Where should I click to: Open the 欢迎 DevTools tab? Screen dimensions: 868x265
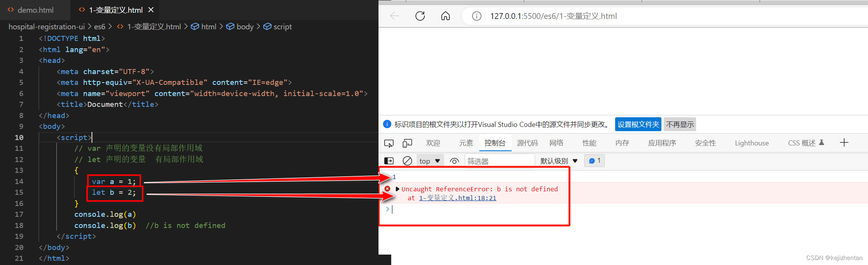[433, 143]
